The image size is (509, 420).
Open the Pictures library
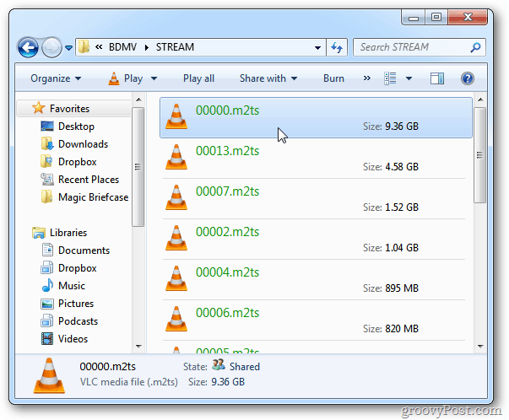point(76,304)
